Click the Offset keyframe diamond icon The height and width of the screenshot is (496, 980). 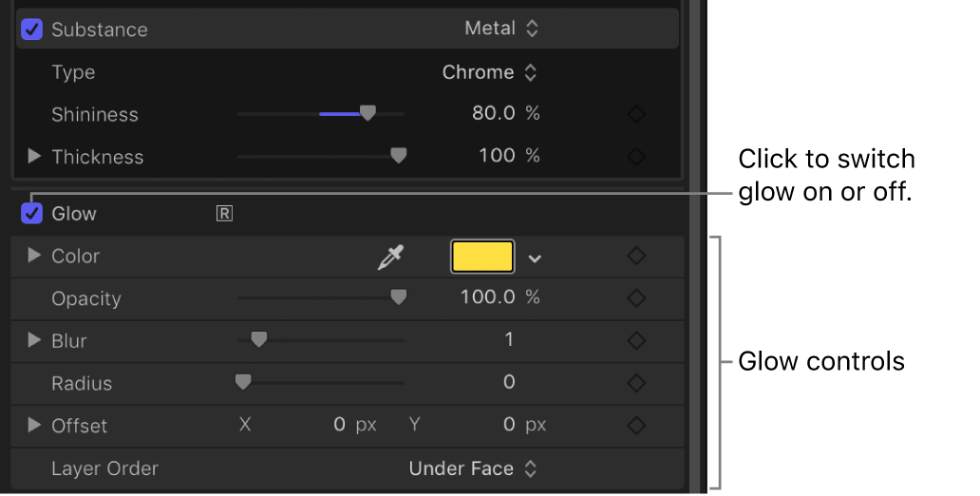pos(636,425)
